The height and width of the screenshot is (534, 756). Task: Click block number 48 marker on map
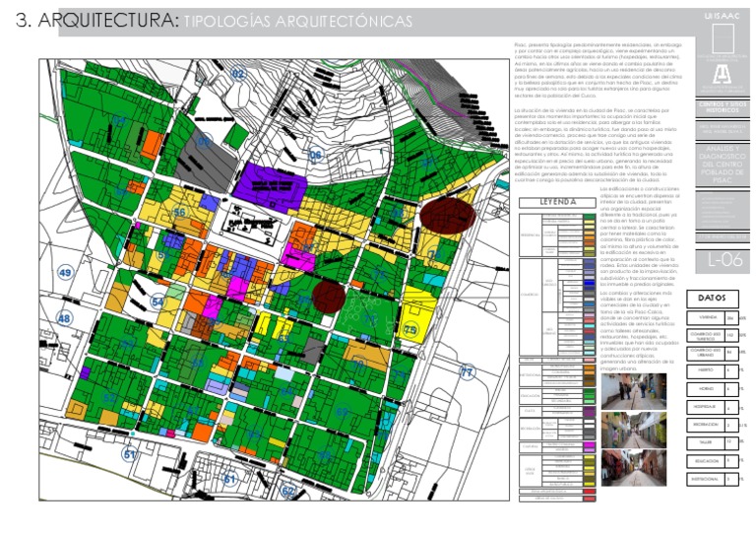pyautogui.click(x=65, y=318)
